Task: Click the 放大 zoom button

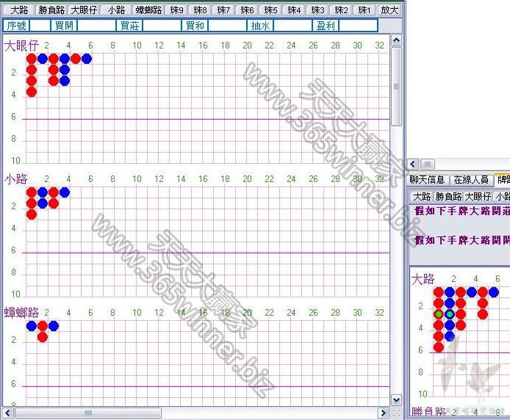Action: tap(389, 10)
